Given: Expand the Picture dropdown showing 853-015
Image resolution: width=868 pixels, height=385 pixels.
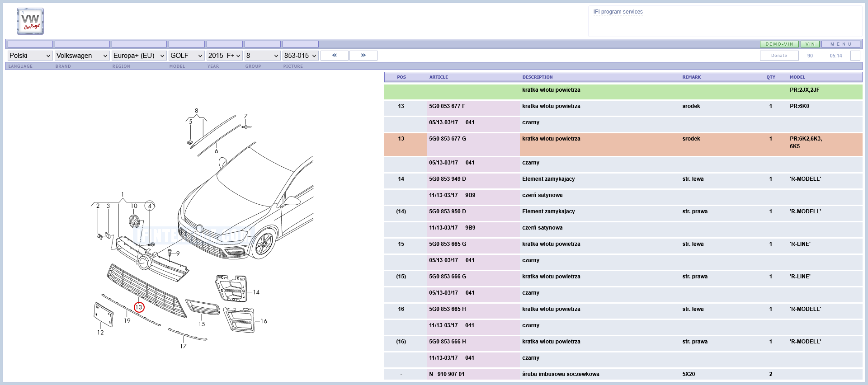Looking at the screenshot, I should tap(301, 56).
